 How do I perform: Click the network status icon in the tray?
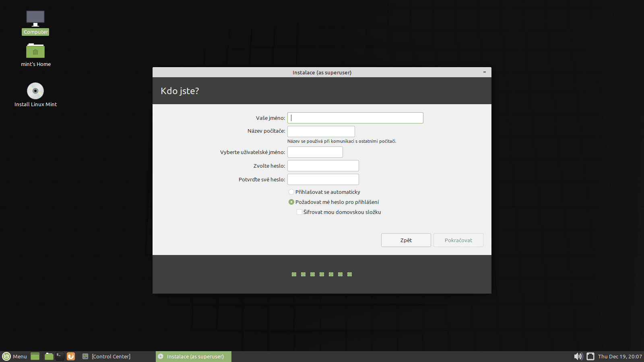590,356
